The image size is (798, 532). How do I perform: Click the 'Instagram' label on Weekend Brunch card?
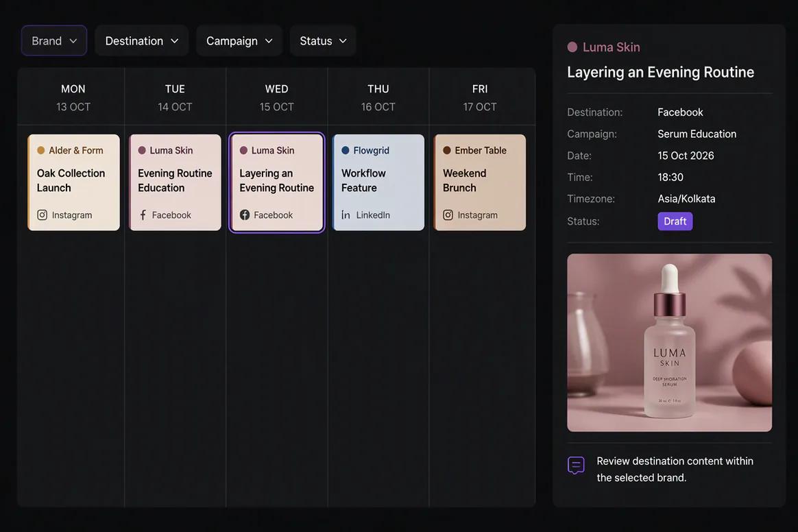(477, 215)
